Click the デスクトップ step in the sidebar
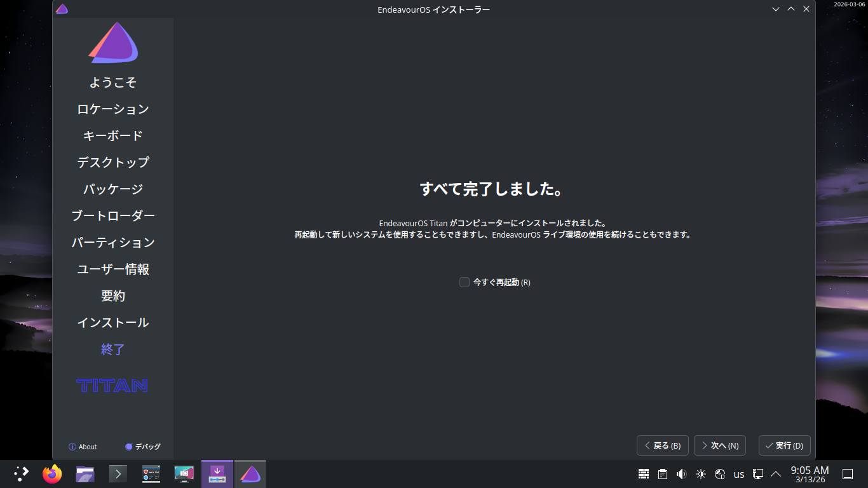The image size is (868, 488). [113, 163]
